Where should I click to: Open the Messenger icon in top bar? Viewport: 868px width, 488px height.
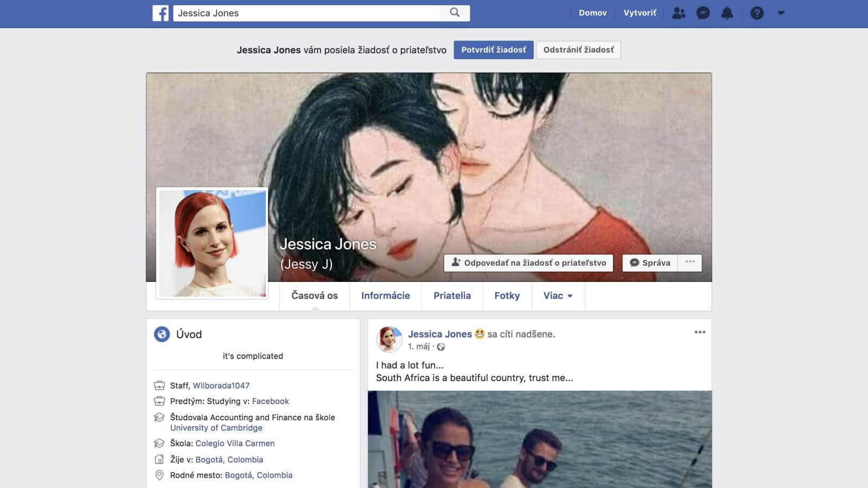[x=703, y=13]
